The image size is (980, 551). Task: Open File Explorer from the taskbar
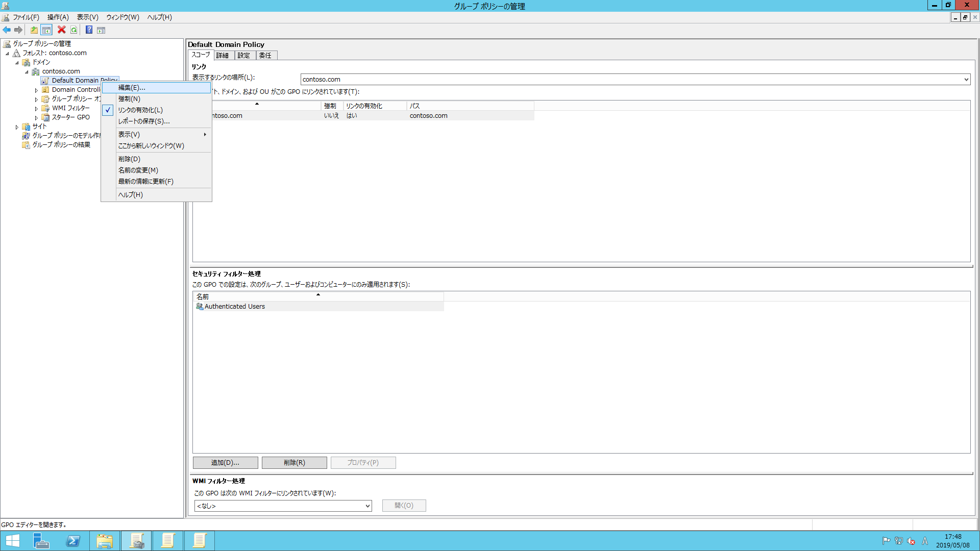point(105,541)
